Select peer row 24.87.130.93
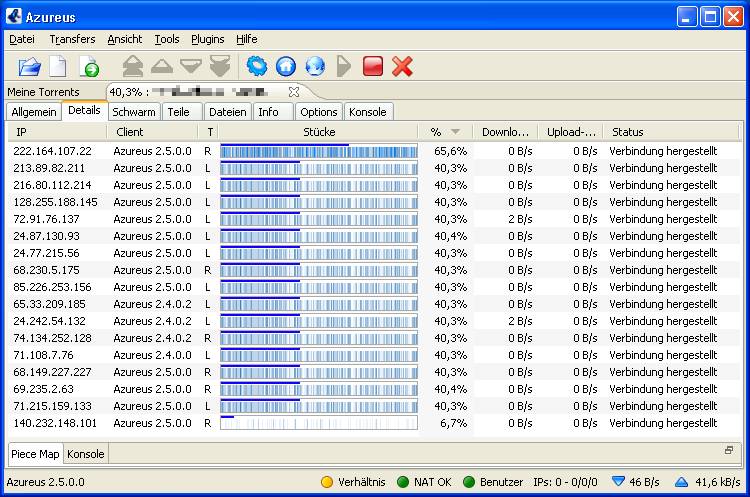The height and width of the screenshot is (497, 750). click(375, 236)
